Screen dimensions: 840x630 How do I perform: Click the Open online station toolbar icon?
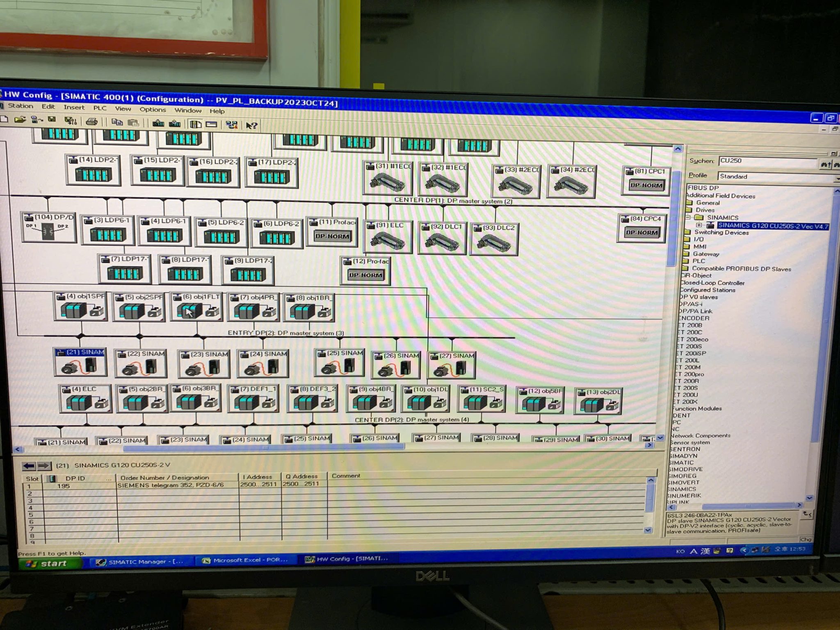tap(37, 120)
